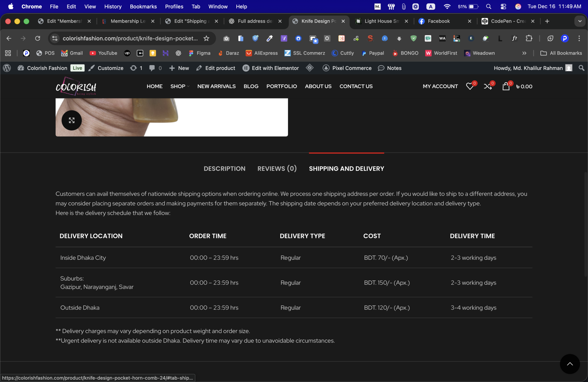588x382 pixels.
Task: Click the address bar URL field
Action: [x=130, y=38]
